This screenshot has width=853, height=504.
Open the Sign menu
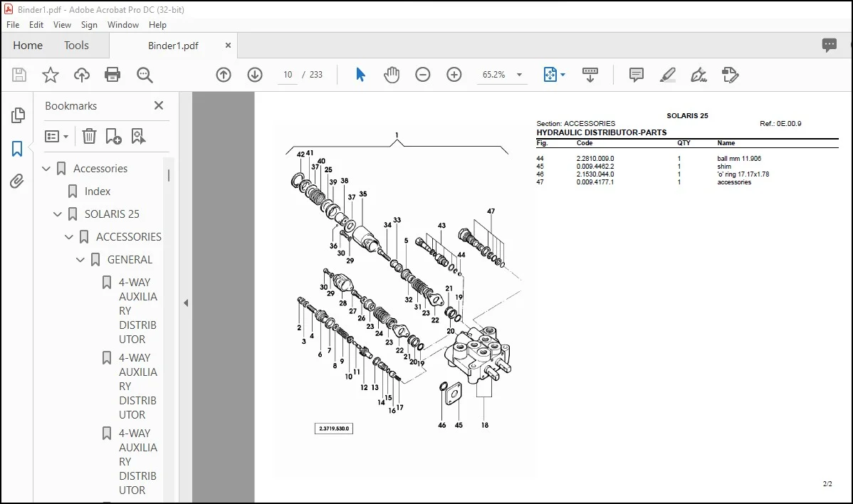[x=89, y=24]
